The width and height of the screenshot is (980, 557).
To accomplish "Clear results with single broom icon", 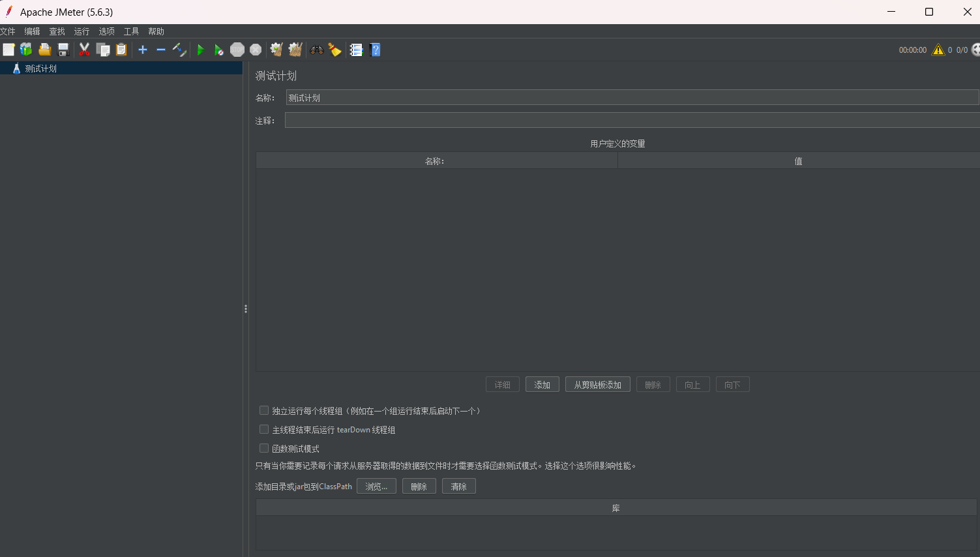I will pos(276,50).
